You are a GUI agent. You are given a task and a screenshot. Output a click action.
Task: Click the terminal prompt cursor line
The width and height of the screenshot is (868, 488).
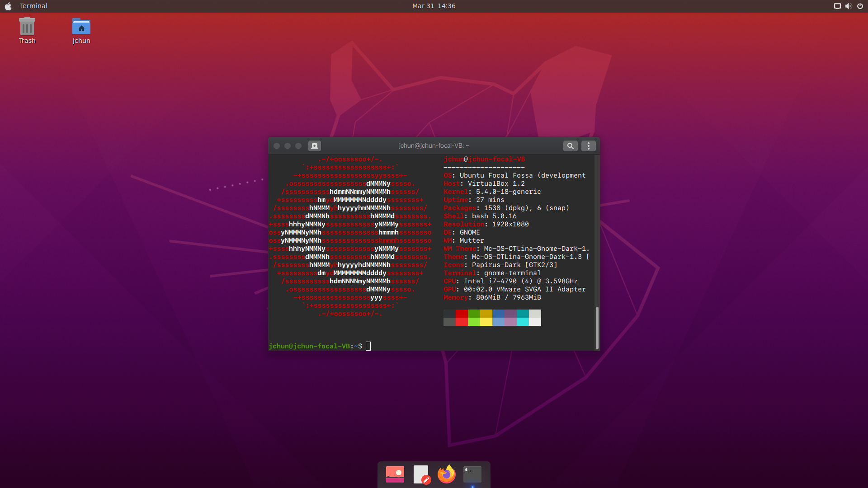click(368, 346)
